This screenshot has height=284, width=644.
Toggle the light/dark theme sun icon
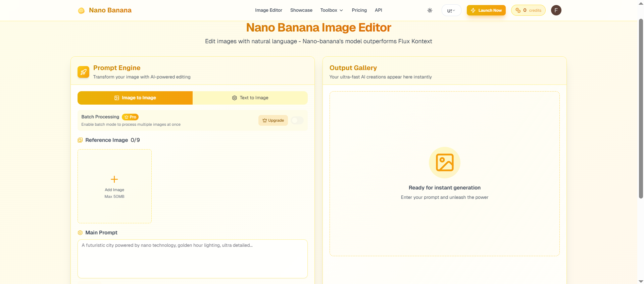(x=430, y=10)
